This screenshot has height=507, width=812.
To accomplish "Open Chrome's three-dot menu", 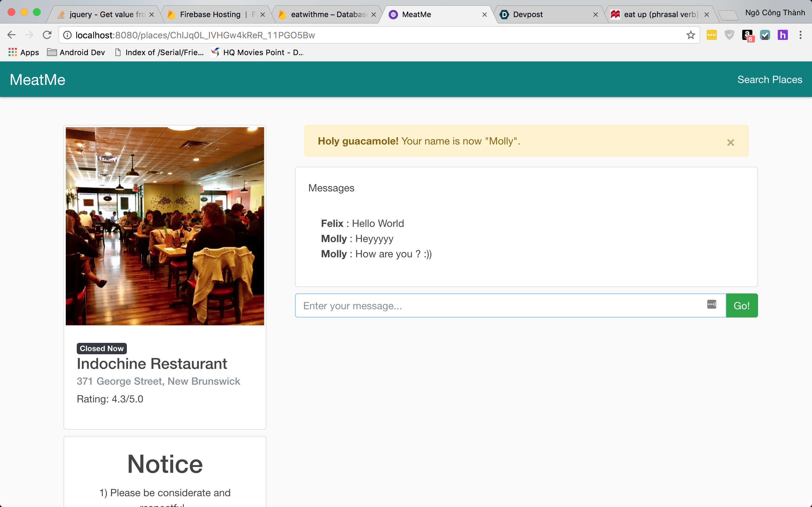I will tap(800, 35).
